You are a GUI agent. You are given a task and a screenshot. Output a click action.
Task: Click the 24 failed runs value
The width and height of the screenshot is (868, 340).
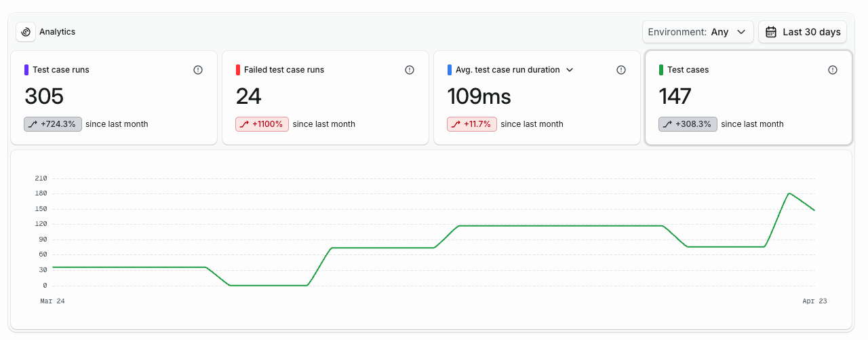[249, 96]
